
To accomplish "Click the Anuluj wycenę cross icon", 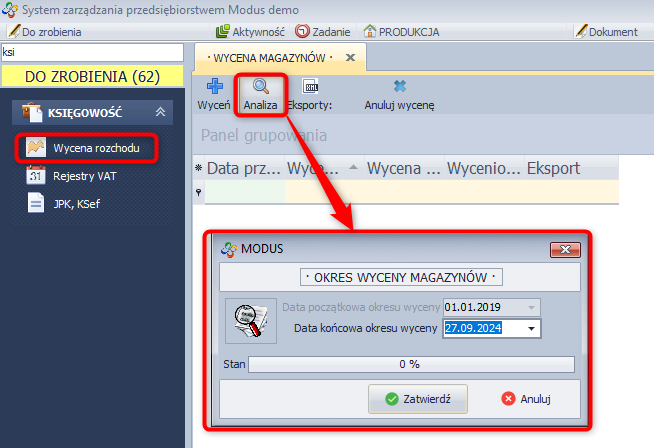I will [400, 86].
